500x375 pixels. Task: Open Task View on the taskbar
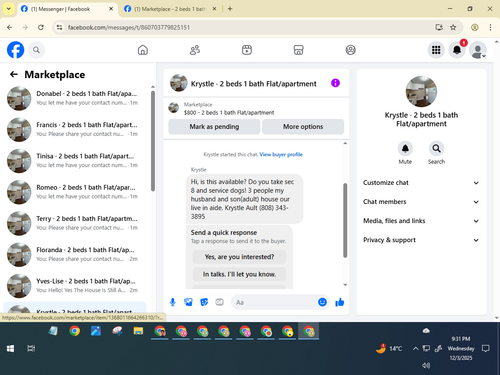tap(31, 349)
